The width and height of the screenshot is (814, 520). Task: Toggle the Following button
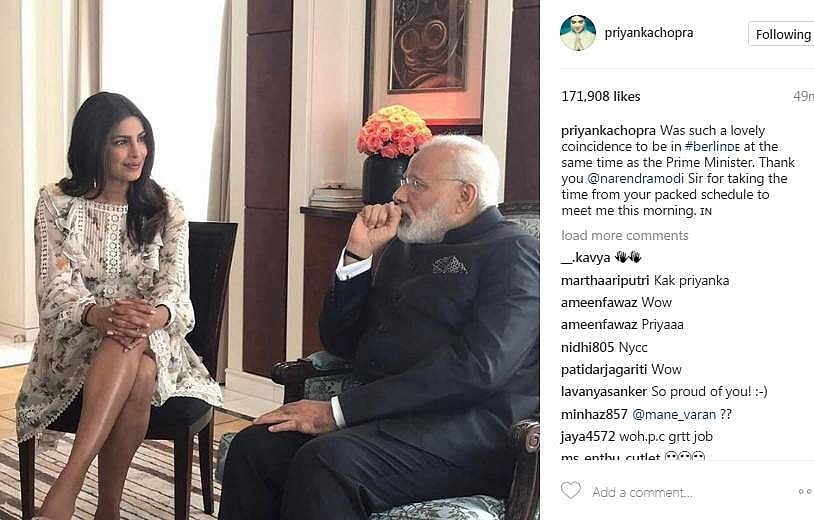click(x=781, y=34)
